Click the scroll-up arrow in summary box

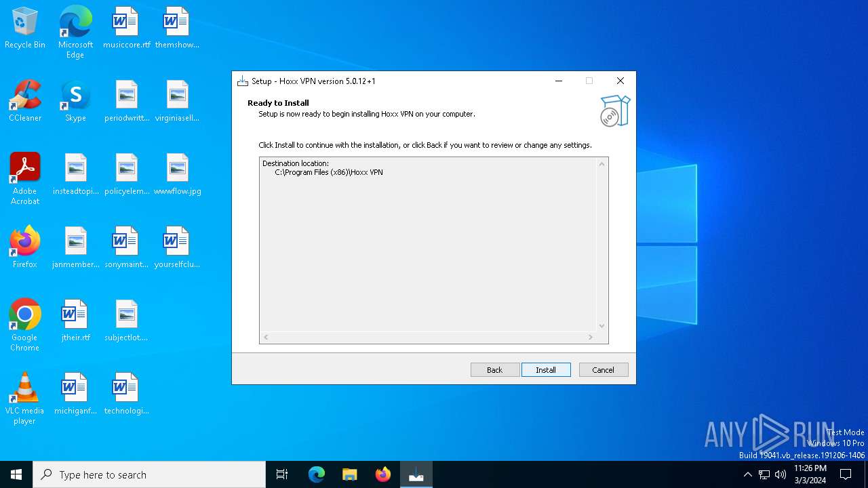click(601, 164)
